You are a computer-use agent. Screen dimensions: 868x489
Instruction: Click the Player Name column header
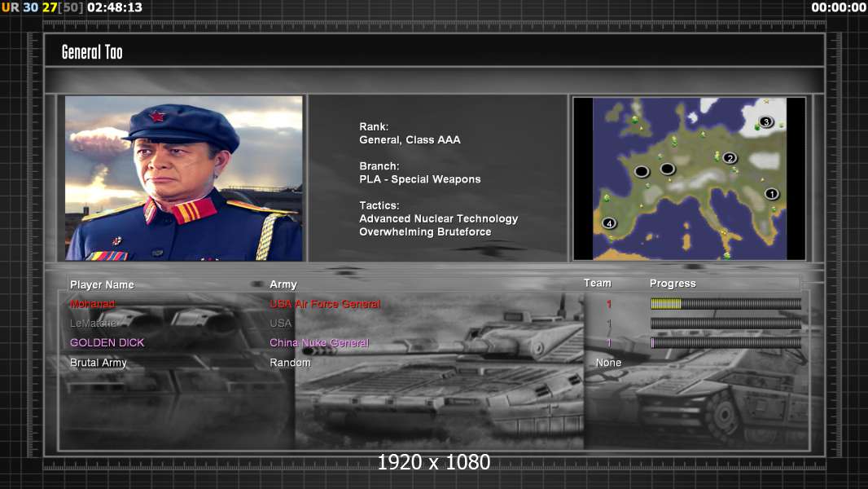click(102, 284)
